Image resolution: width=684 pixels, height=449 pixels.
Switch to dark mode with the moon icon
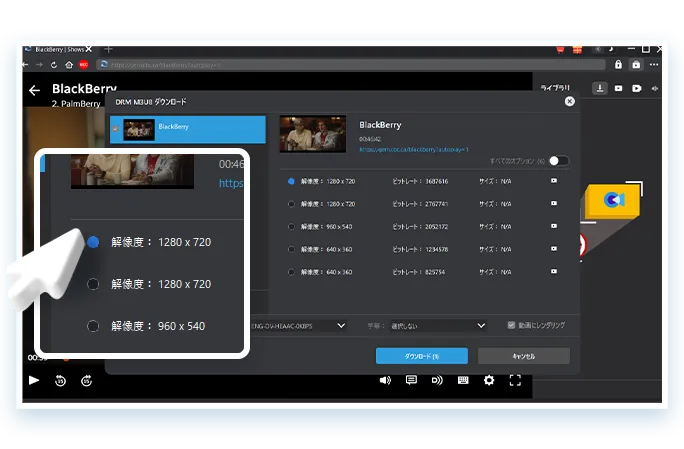pyautogui.click(x=611, y=49)
